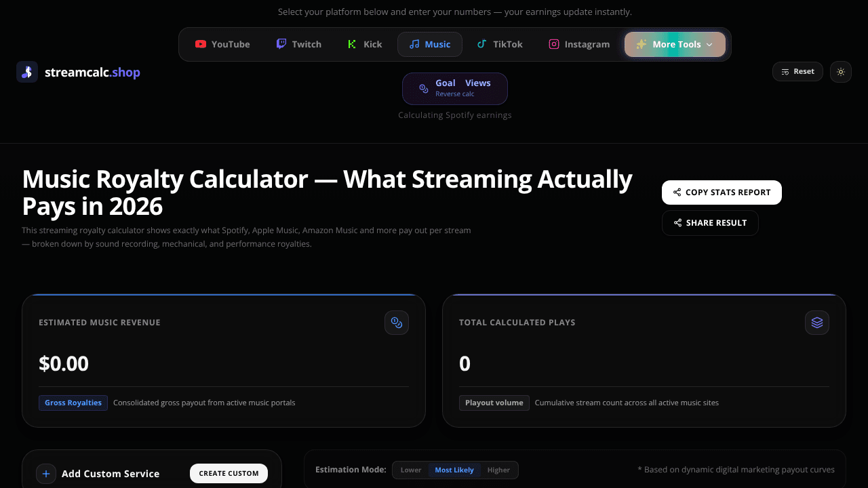
Task: Click the Gross Royalties badge
Action: coord(73,403)
